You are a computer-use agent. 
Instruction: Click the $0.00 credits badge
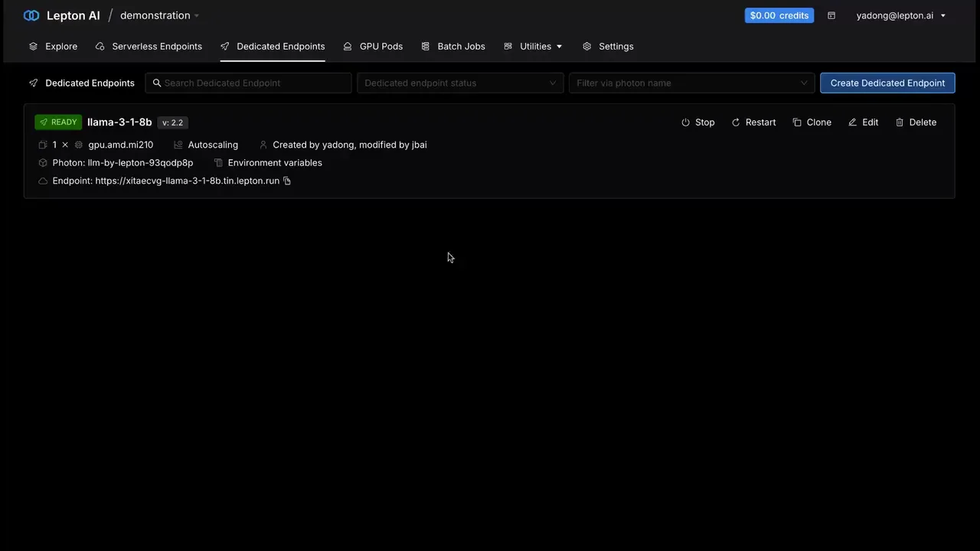click(779, 15)
